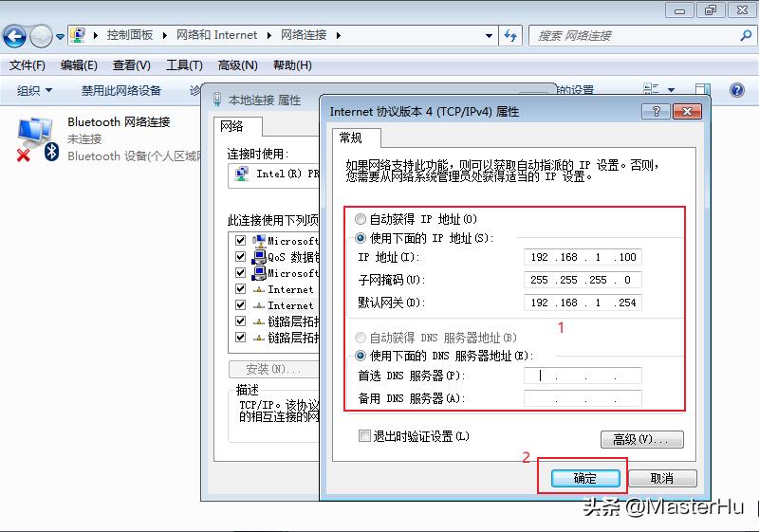
Task: Click the ? help button in TCP/IPv4 dialog
Action: [x=656, y=112]
